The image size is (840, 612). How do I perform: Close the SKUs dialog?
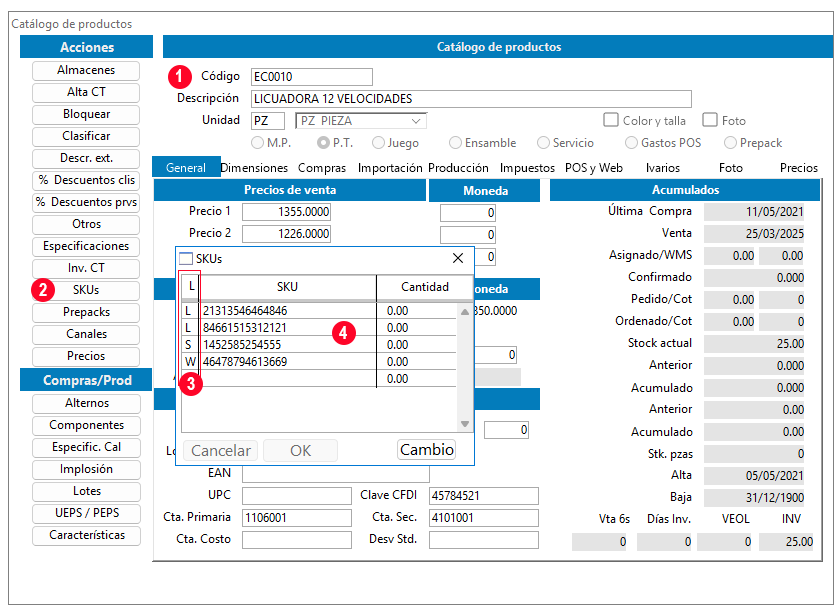pyautogui.click(x=458, y=258)
